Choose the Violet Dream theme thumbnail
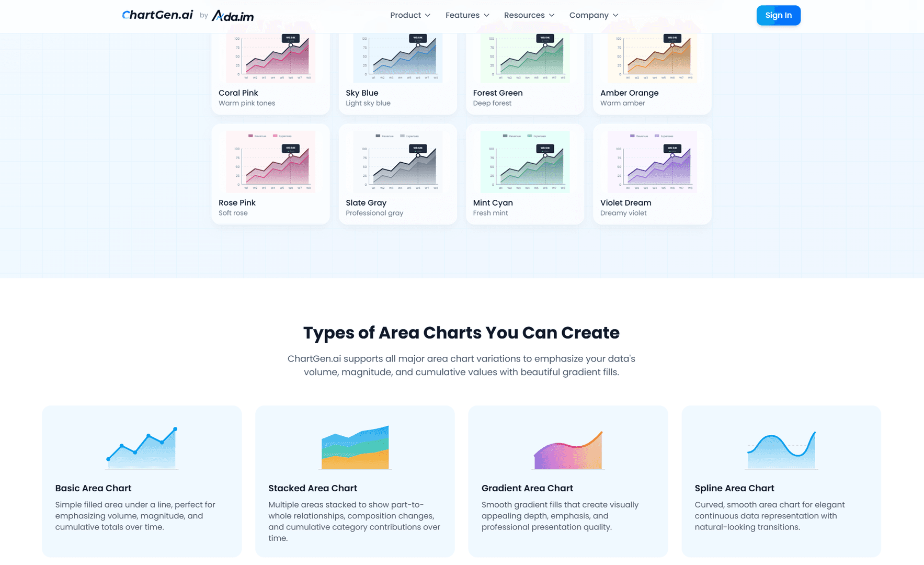This screenshot has width=924, height=565. (652, 162)
